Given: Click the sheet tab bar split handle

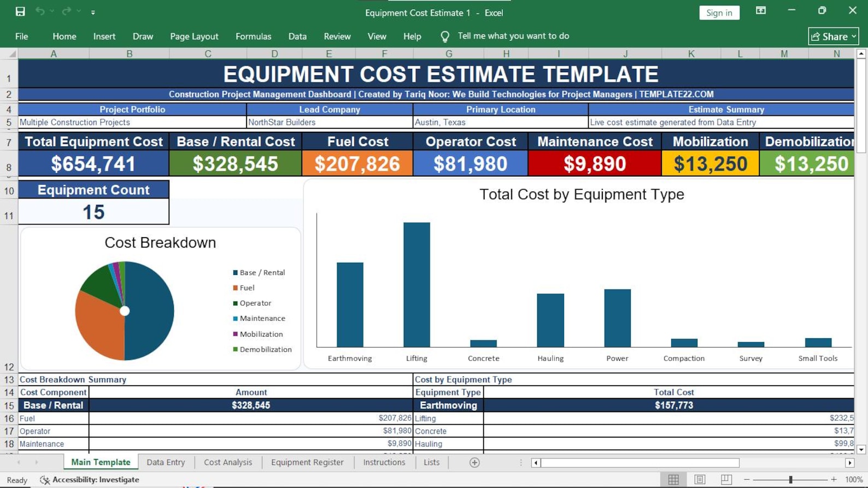Looking at the screenshot, I should point(520,463).
